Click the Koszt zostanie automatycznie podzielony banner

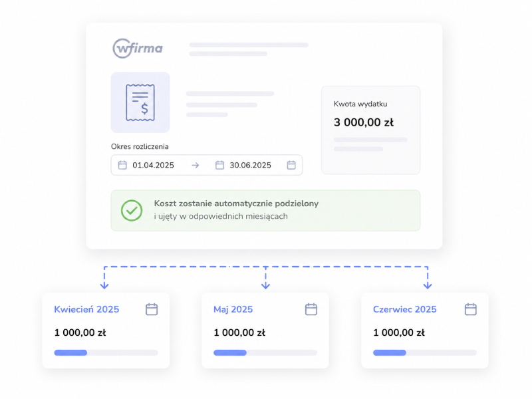tap(265, 210)
